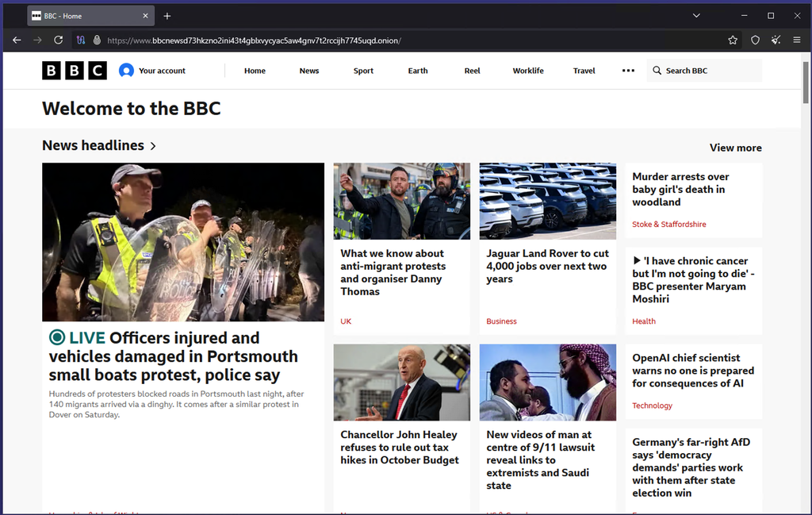Viewport: 812px width, 515px height.
Task: Click the vertical page scrollbar
Action: (x=806, y=282)
